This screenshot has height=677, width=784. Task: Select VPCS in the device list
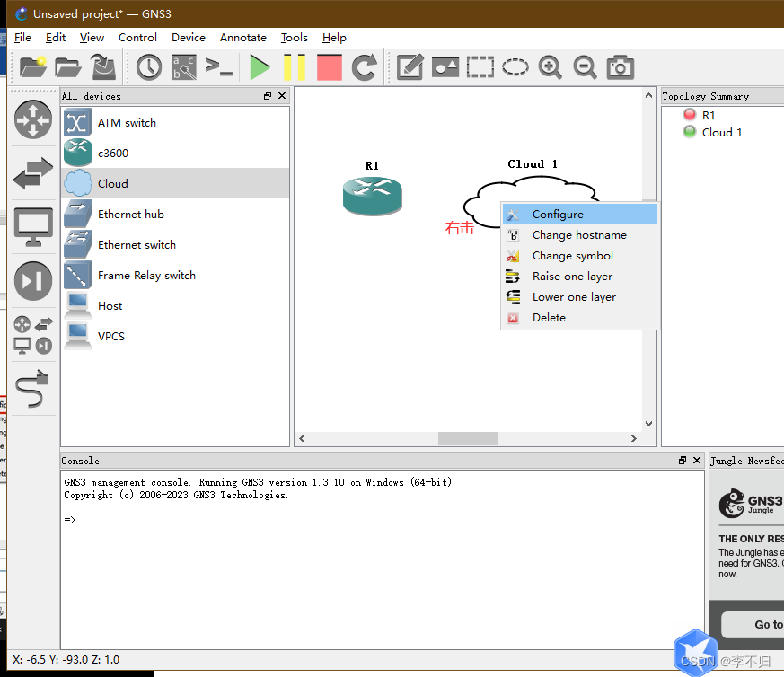point(175,336)
